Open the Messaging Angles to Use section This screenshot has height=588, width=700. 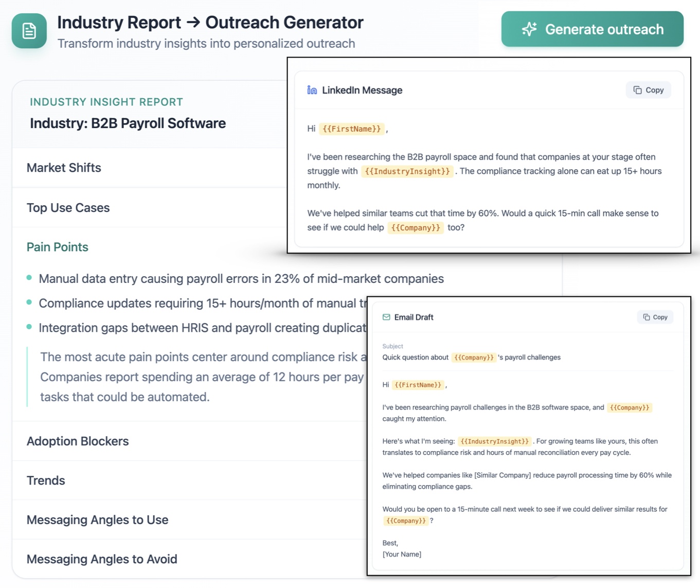click(x=97, y=520)
